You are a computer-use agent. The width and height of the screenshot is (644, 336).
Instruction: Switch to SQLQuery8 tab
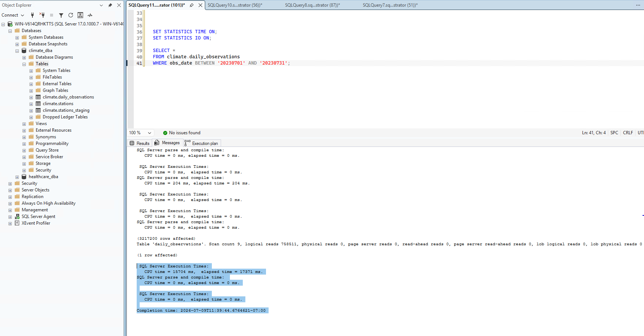click(312, 5)
